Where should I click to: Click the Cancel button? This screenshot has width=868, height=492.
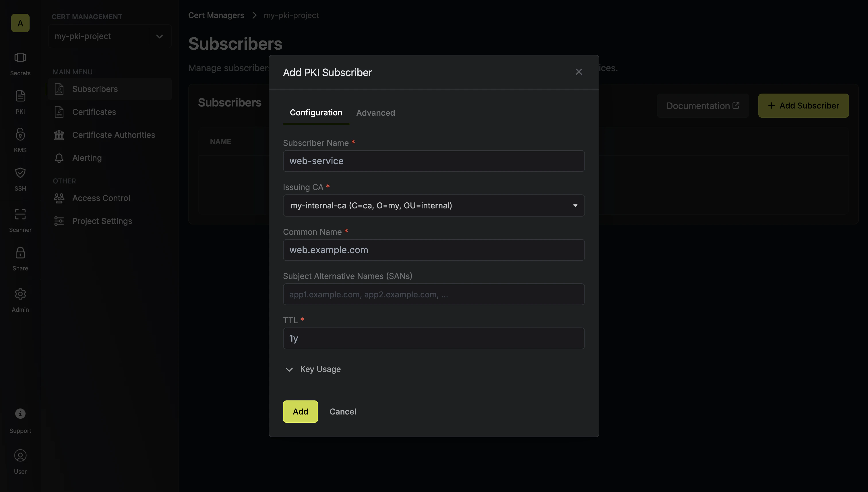pos(343,412)
